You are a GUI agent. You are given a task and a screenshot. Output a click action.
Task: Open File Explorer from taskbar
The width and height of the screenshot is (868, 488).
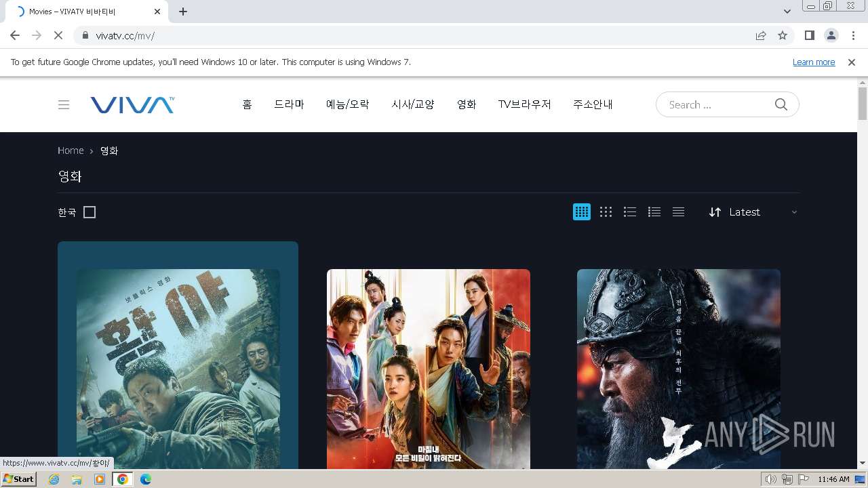77,479
